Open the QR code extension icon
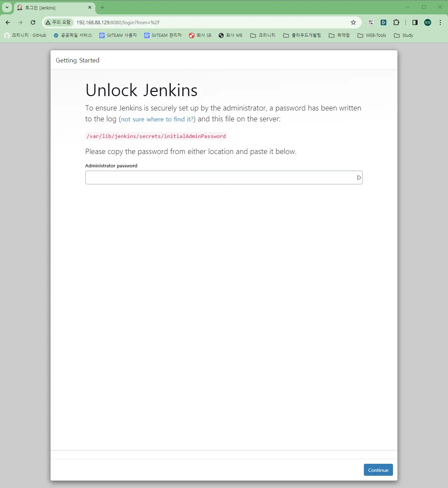448x488 pixels. pos(371,22)
